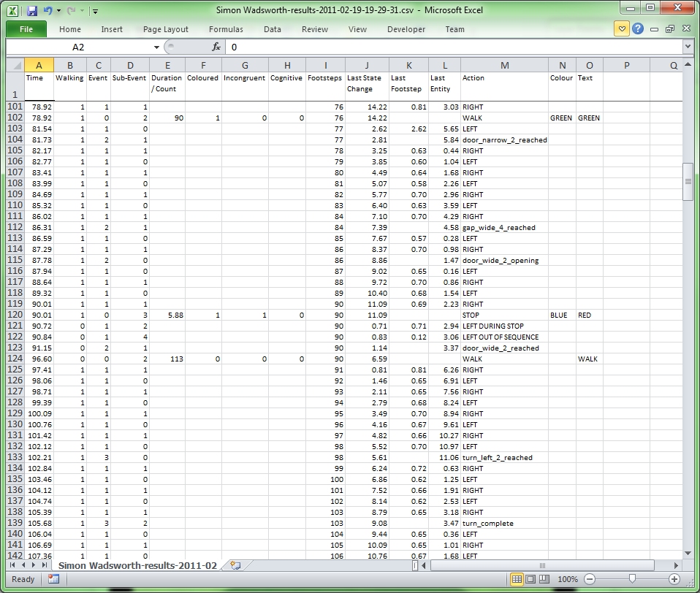Minimize the workbook window icon

tap(654, 29)
